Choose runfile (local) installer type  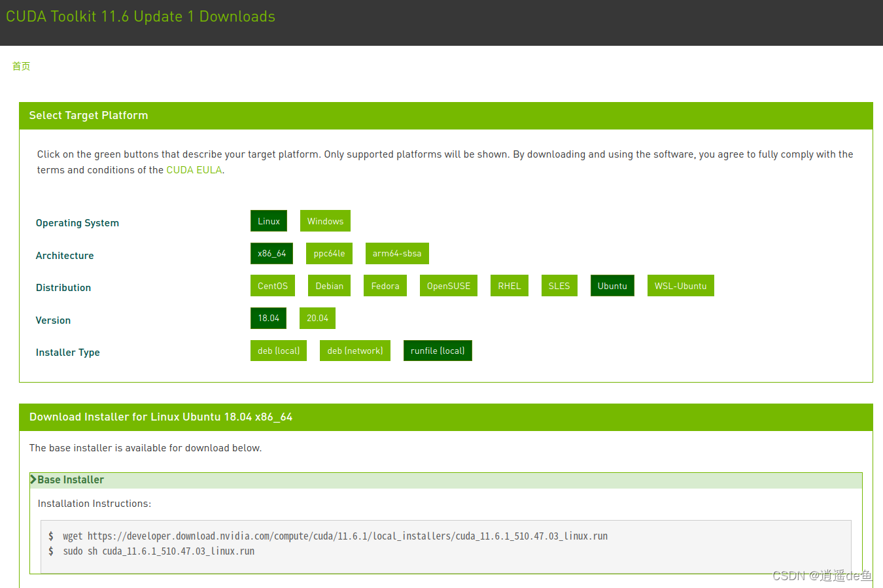pos(438,351)
